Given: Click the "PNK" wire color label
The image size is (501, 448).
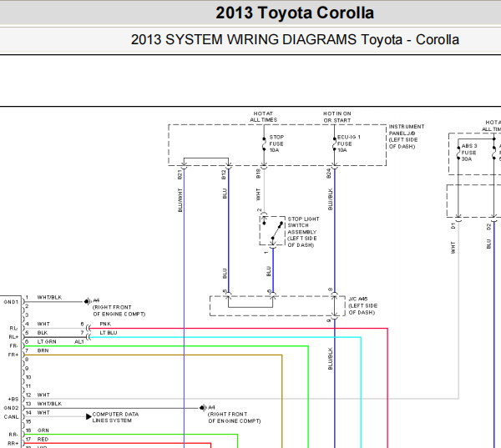Looking at the screenshot, I should click(105, 324).
